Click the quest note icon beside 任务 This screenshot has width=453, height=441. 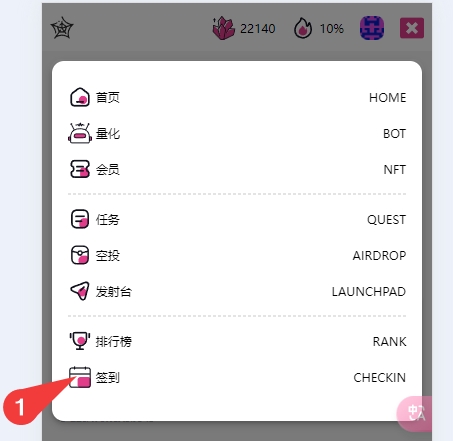point(80,219)
